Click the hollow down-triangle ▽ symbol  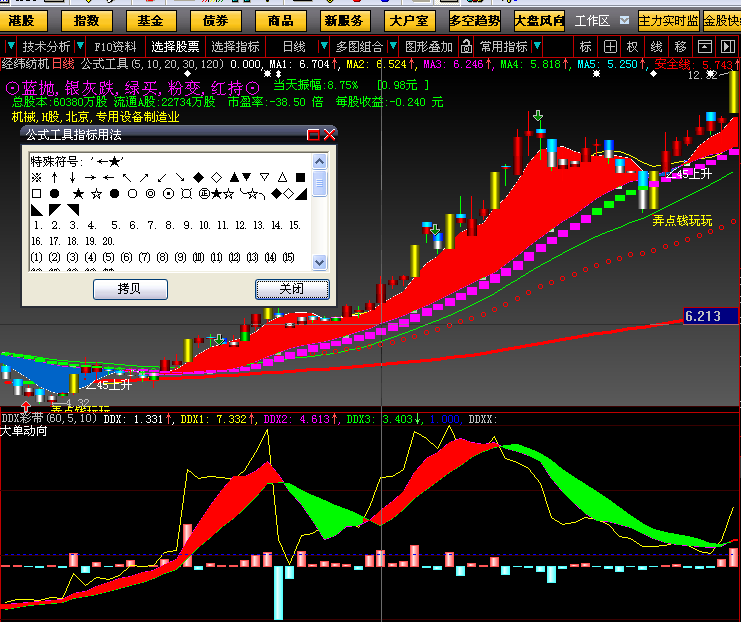tap(264, 177)
